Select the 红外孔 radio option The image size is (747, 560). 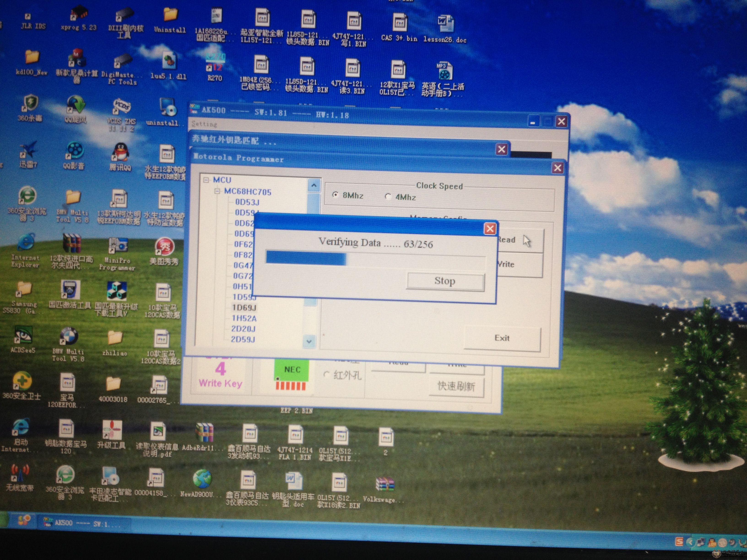click(x=342, y=375)
